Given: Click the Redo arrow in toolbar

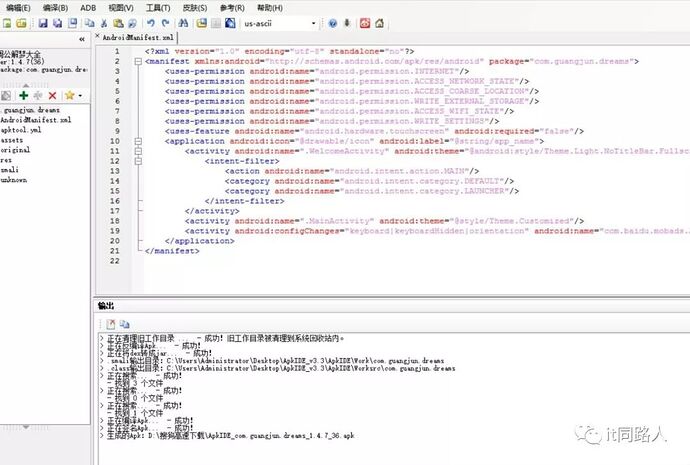Looking at the screenshot, I should [165, 22].
